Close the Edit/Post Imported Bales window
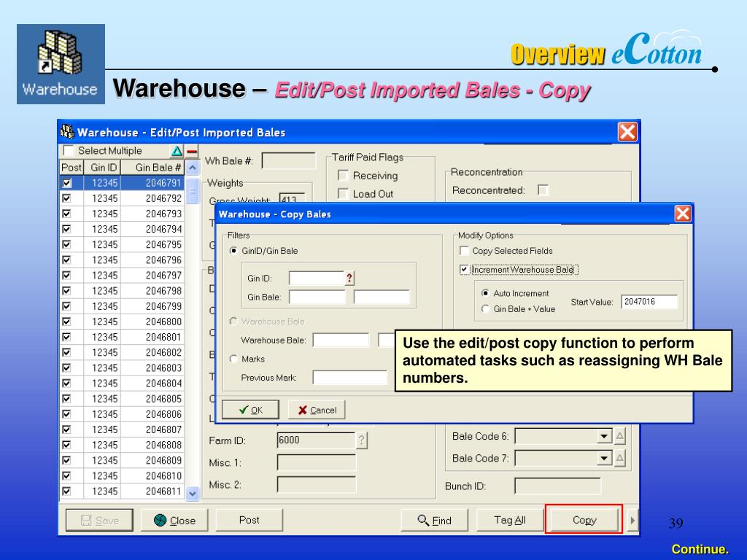The width and height of the screenshot is (747, 560). (x=627, y=132)
